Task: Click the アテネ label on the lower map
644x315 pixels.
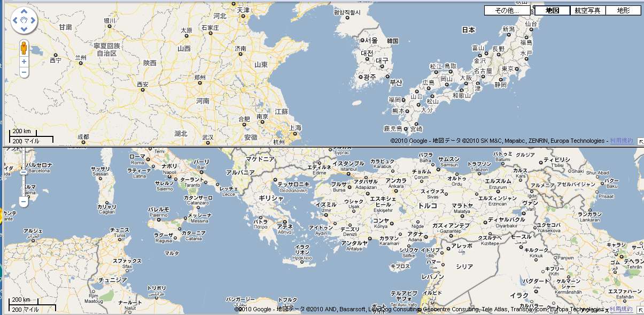Action: 284,226
